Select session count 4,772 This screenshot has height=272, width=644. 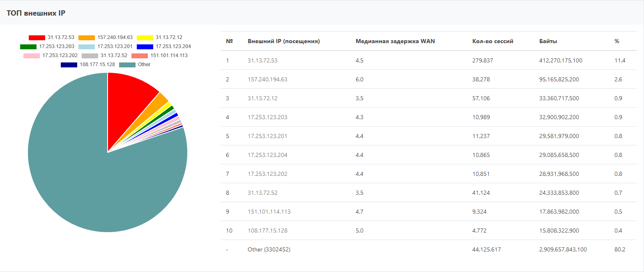(479, 231)
